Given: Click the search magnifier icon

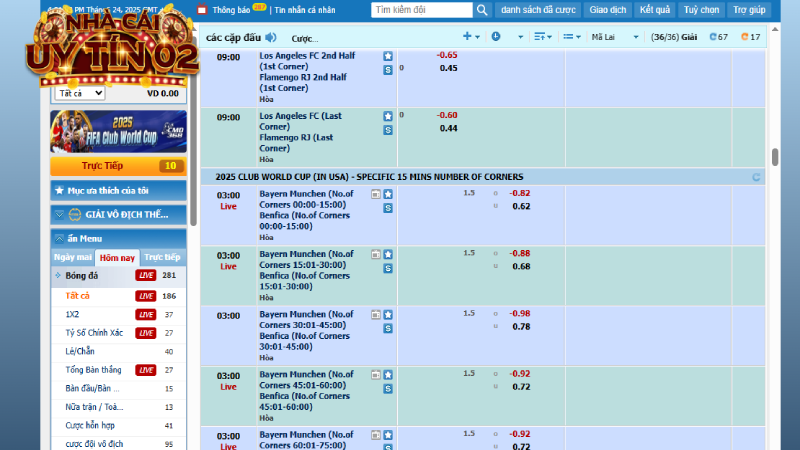Looking at the screenshot, I should coord(481,10).
